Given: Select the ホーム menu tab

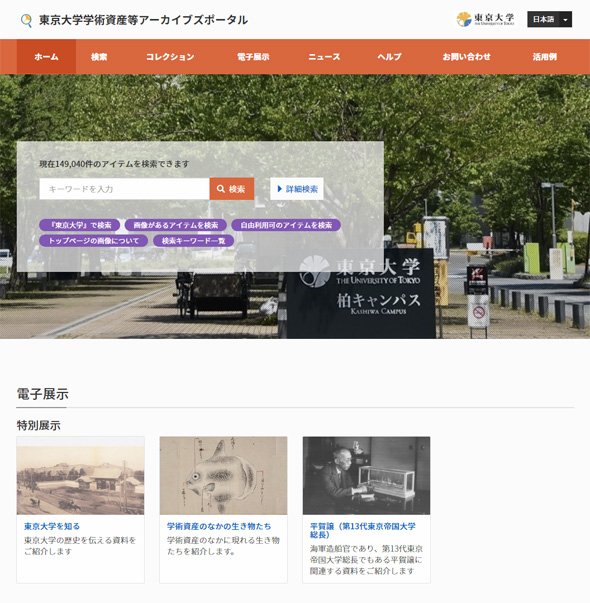Looking at the screenshot, I should pos(46,57).
